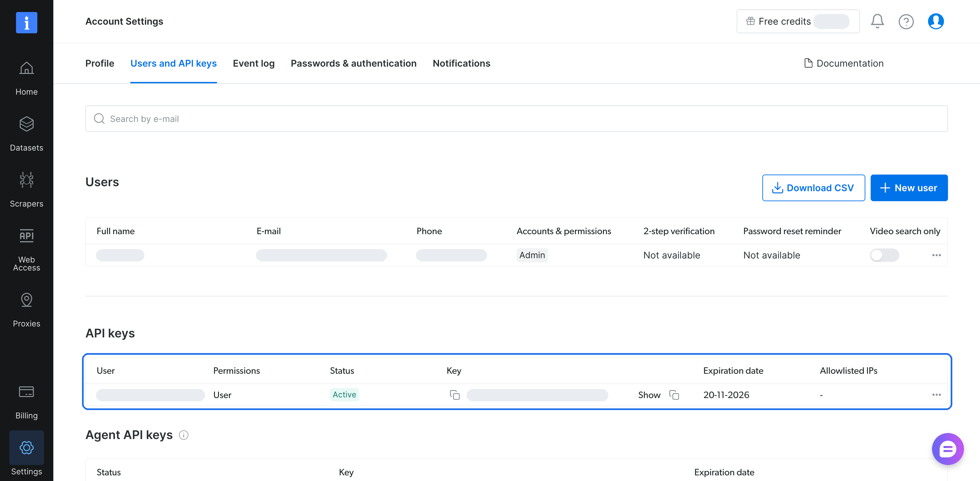Click the Active status badge
The height and width of the screenshot is (481, 980).
coord(344,395)
